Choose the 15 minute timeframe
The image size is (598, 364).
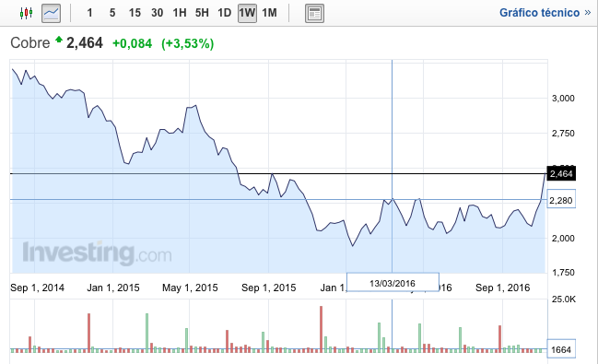[x=135, y=13]
